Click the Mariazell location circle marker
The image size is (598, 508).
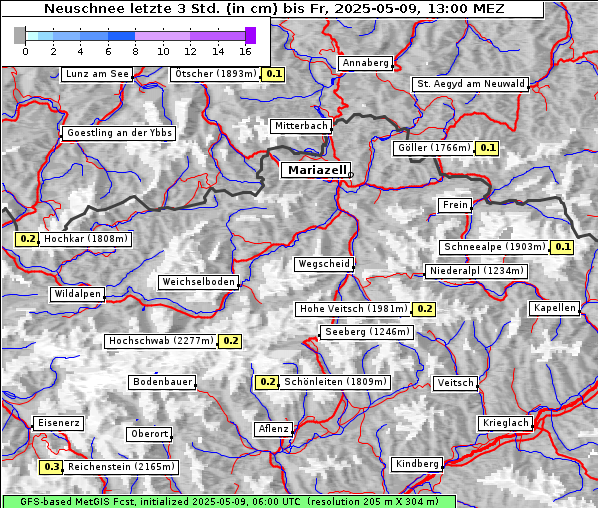click(351, 175)
